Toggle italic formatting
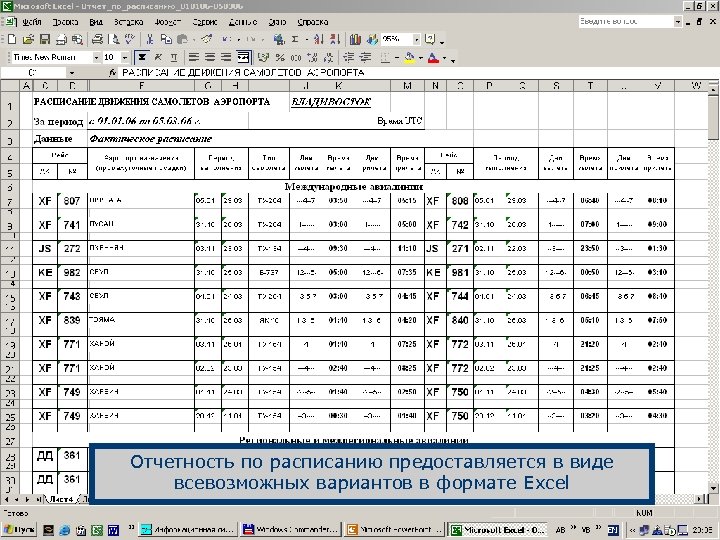The height and width of the screenshot is (540, 720). click(x=158, y=57)
